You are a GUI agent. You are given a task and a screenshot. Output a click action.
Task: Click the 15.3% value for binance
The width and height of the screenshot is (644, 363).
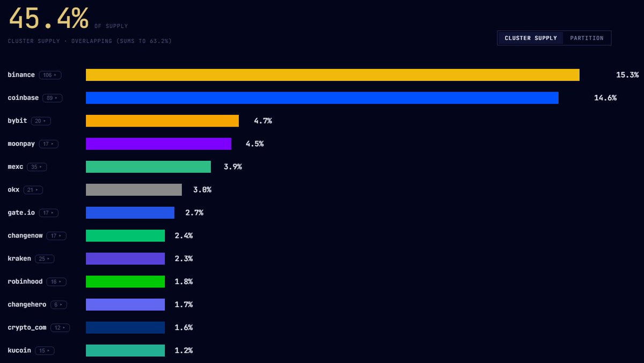pyautogui.click(x=627, y=75)
